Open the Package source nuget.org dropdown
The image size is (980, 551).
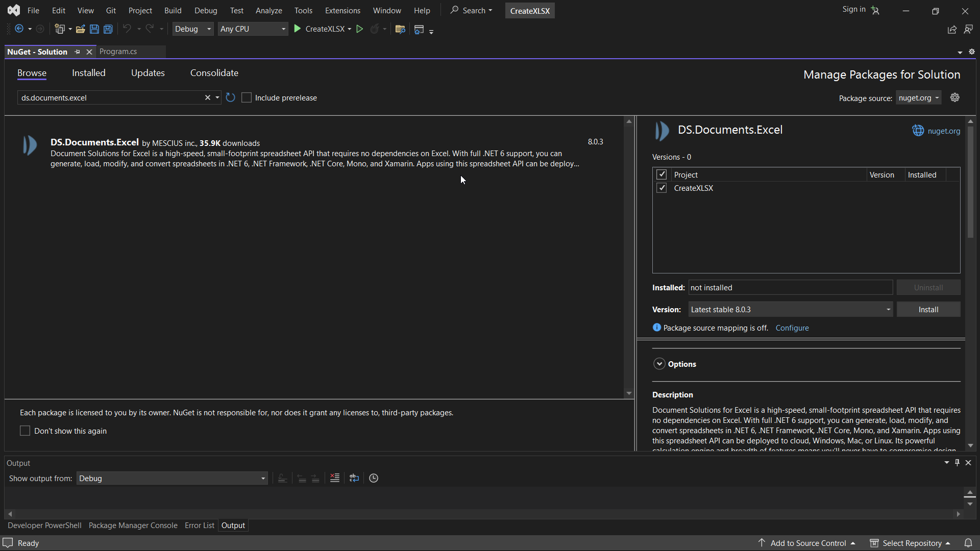pos(918,98)
